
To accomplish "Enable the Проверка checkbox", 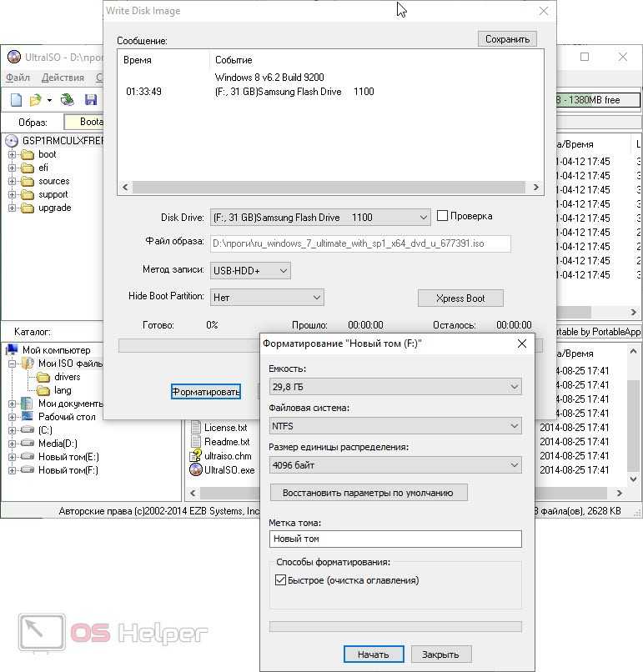I will pyautogui.click(x=442, y=216).
